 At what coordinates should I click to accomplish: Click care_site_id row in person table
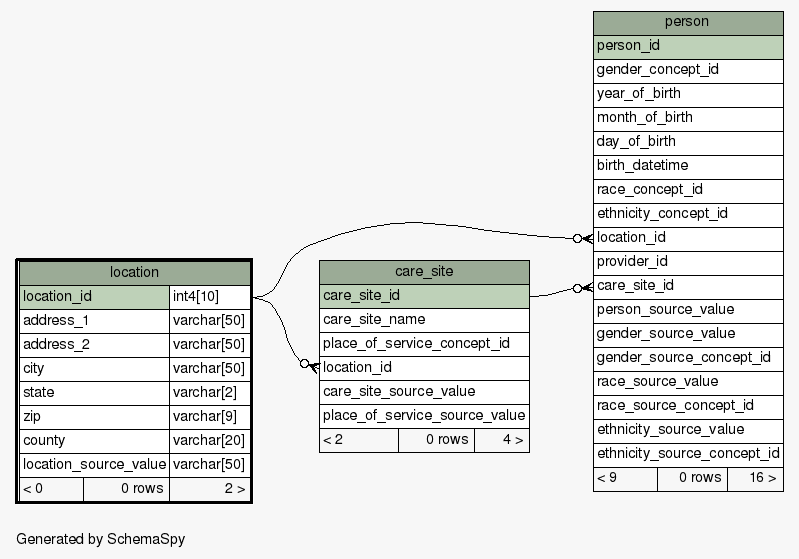point(687,286)
